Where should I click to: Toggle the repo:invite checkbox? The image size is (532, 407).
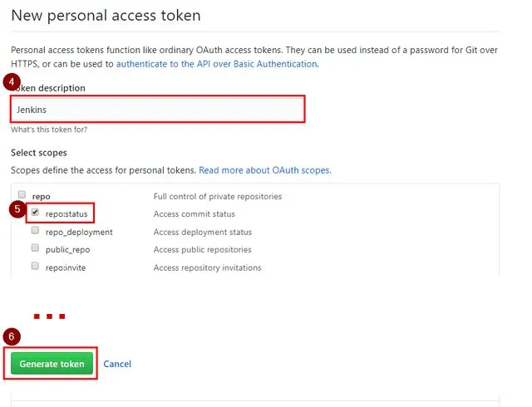click(x=35, y=266)
